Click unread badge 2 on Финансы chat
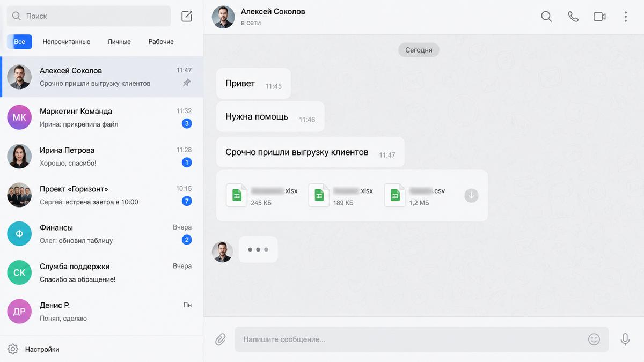Viewport: 644px width, 362px height. 187,240
